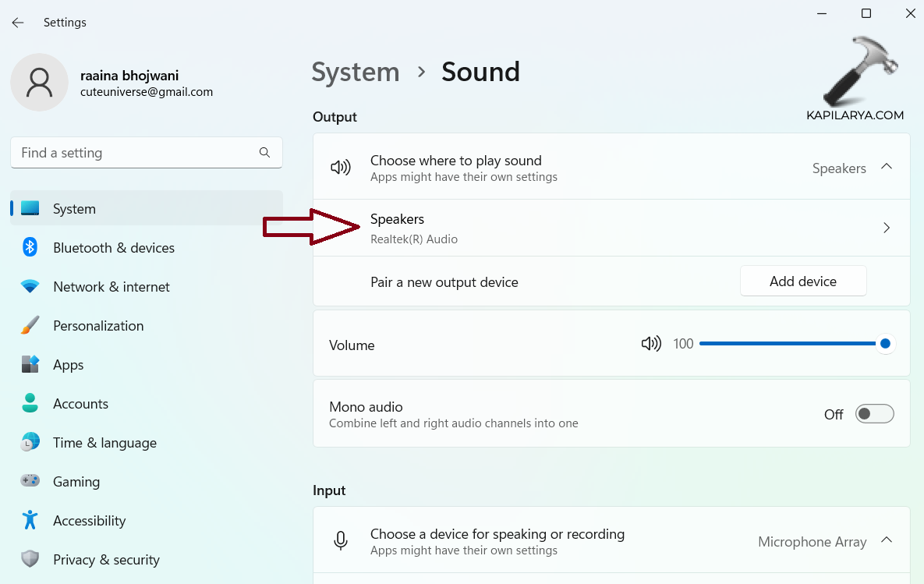Toggle Mono audio switch on
924x584 pixels.
click(874, 414)
